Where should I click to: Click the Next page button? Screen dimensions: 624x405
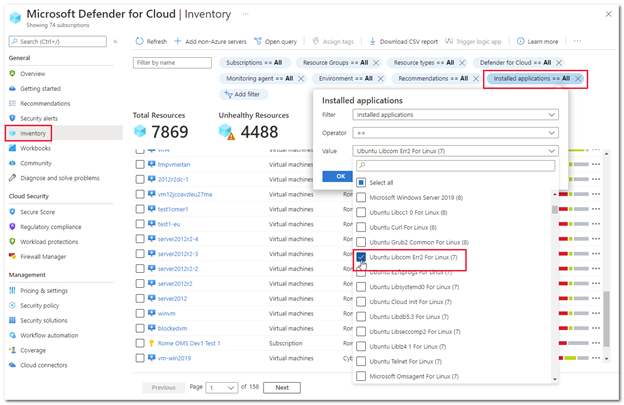[282, 387]
